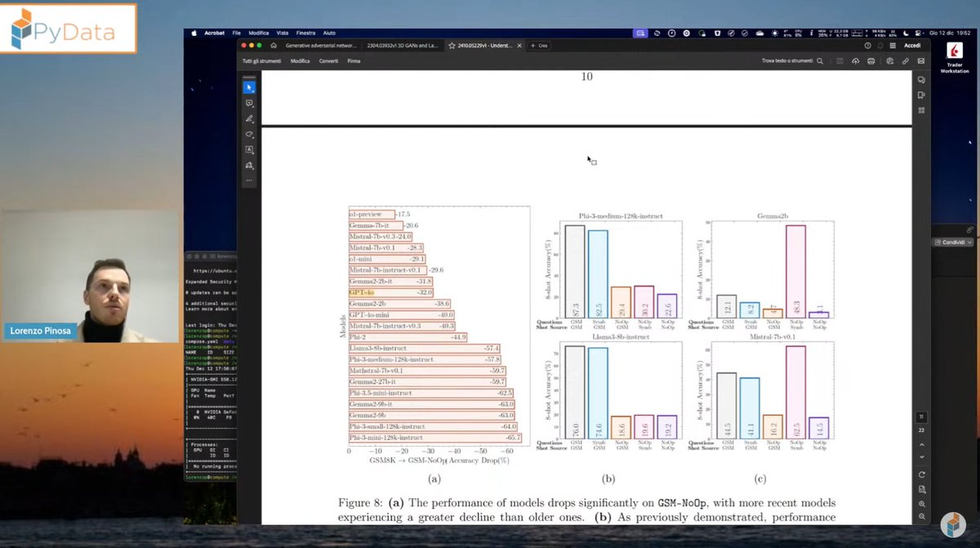
Task: Open the Vista menu
Action: [283, 33]
